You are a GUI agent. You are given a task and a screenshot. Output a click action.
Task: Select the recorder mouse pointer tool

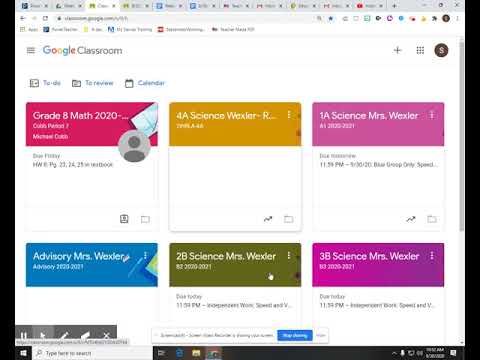click(x=43, y=335)
